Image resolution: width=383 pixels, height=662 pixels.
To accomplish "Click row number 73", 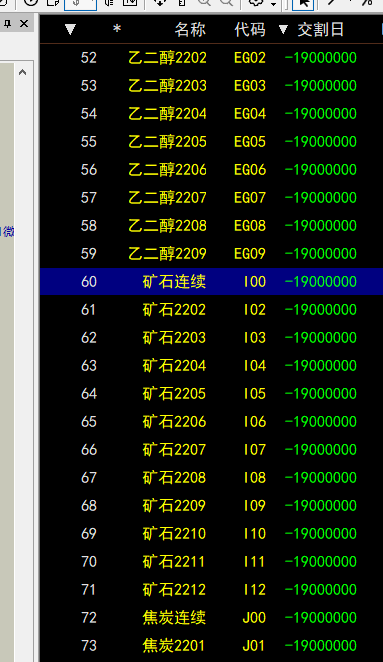I will 89,646.
